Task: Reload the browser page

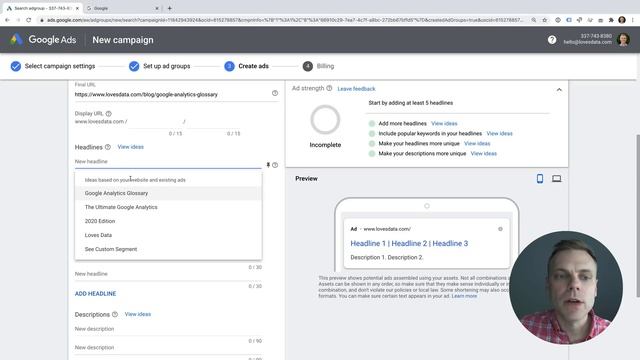Action: (29, 20)
